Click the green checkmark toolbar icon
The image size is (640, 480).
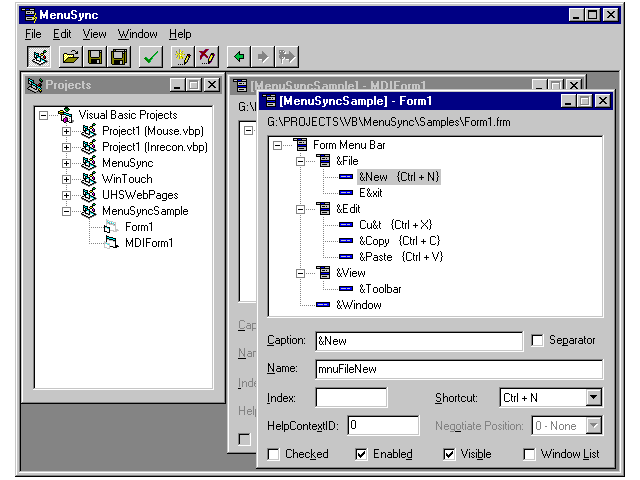tap(151, 57)
